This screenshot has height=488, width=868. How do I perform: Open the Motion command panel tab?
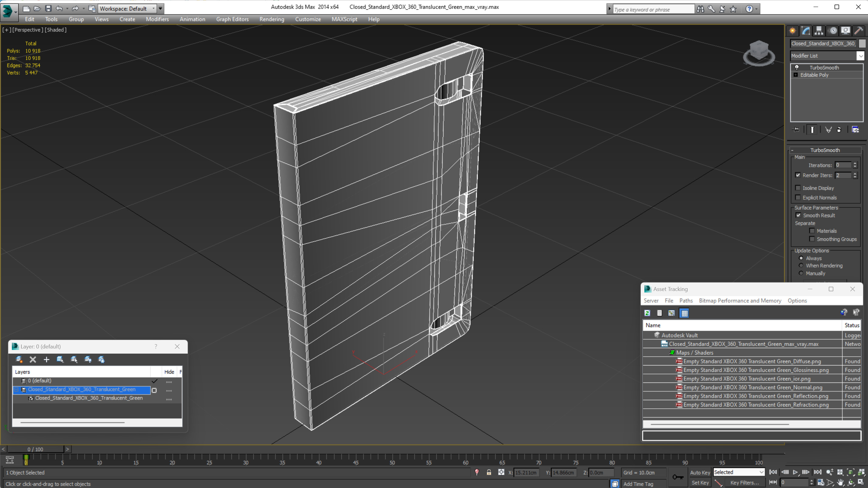pyautogui.click(x=832, y=31)
